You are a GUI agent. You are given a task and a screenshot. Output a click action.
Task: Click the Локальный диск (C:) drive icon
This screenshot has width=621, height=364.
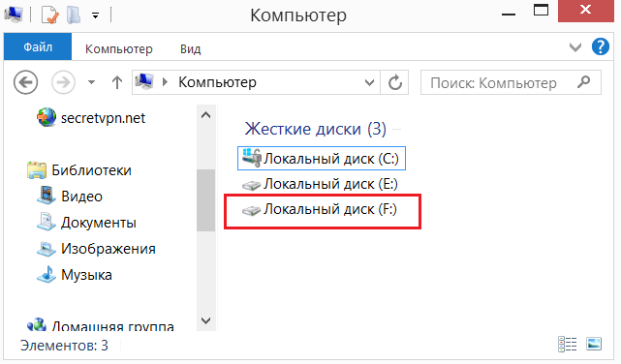pyautogui.click(x=252, y=158)
